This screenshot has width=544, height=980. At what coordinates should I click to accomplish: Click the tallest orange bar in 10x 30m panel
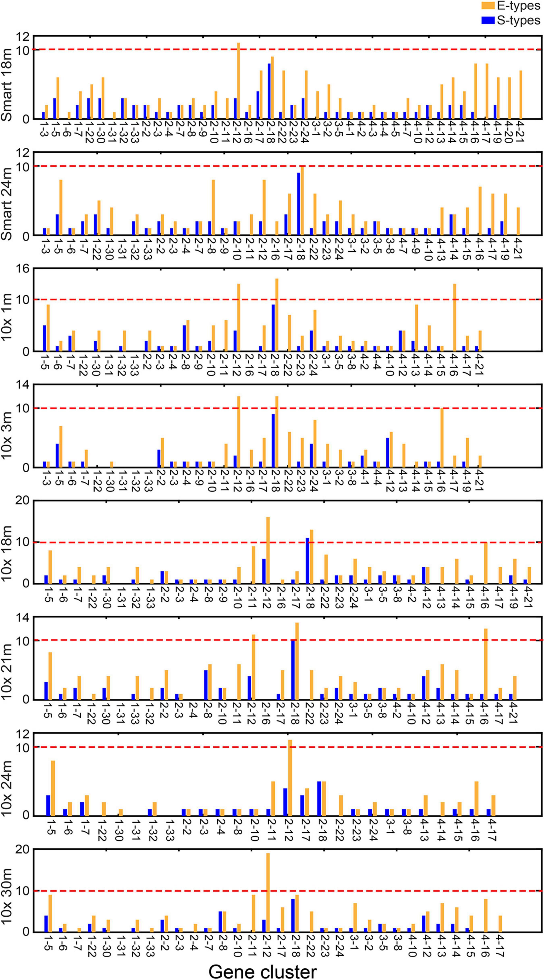coord(268,893)
